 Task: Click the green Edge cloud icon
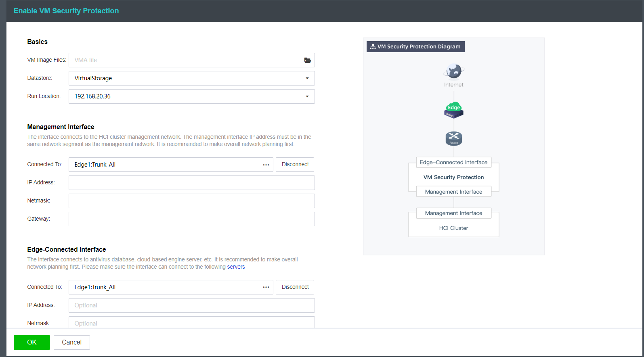[x=453, y=109]
